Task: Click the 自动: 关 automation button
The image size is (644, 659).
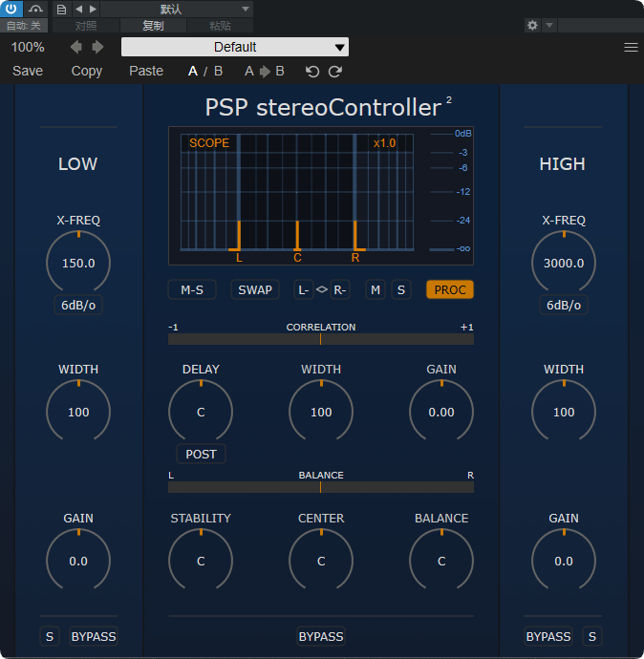Action: click(x=24, y=26)
